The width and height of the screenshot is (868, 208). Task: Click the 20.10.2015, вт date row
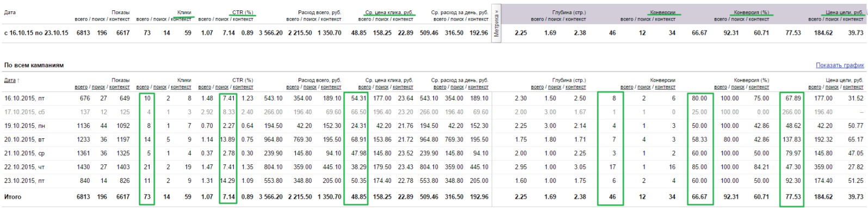24,139
